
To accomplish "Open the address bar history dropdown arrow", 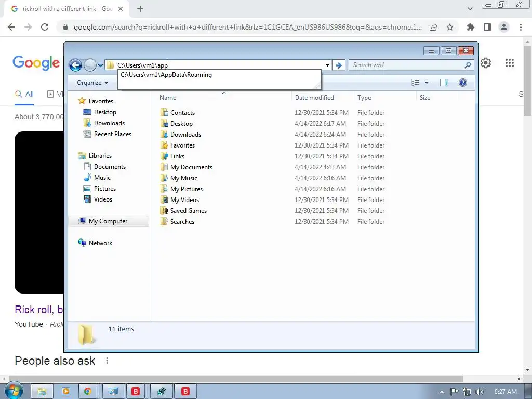I will point(327,65).
